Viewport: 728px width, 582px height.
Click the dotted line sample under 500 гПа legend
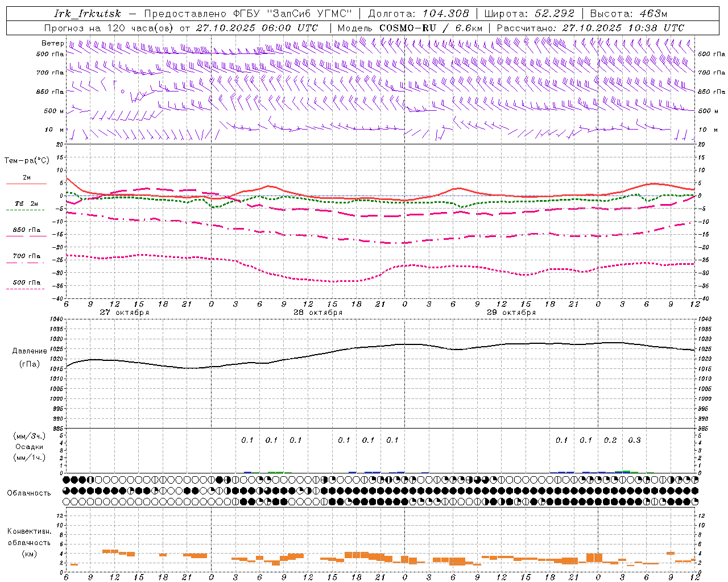(x=26, y=289)
